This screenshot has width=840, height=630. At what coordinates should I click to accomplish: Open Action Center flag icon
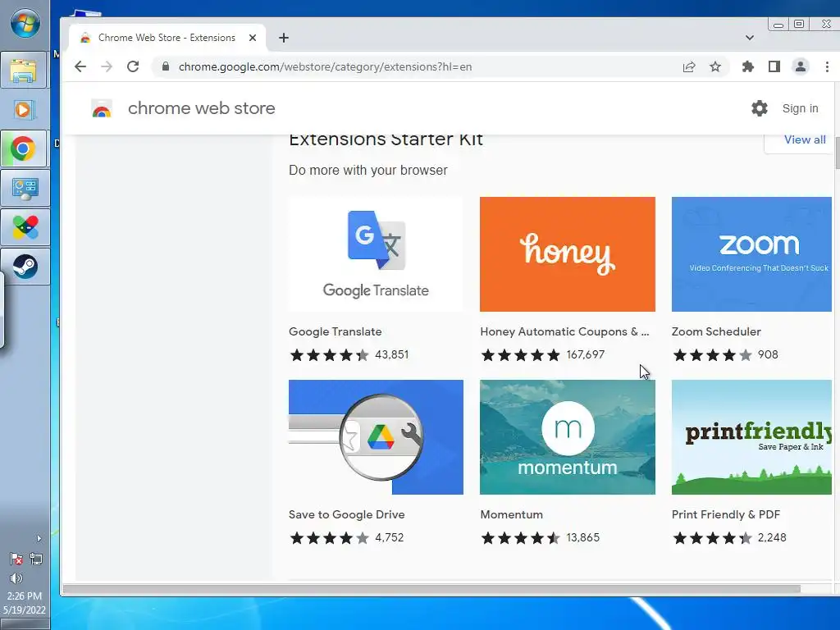pyautogui.click(x=16, y=559)
